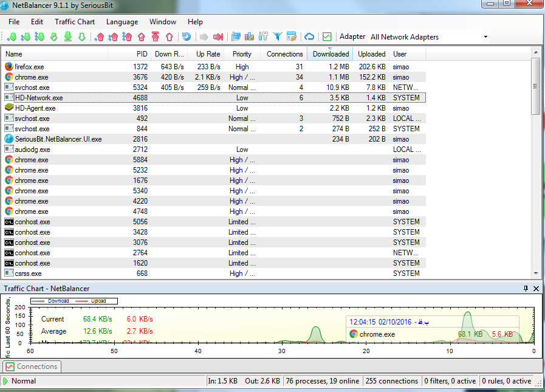Select the svchost.exe row with PID 844
The image size is (545, 392).
[214, 129]
